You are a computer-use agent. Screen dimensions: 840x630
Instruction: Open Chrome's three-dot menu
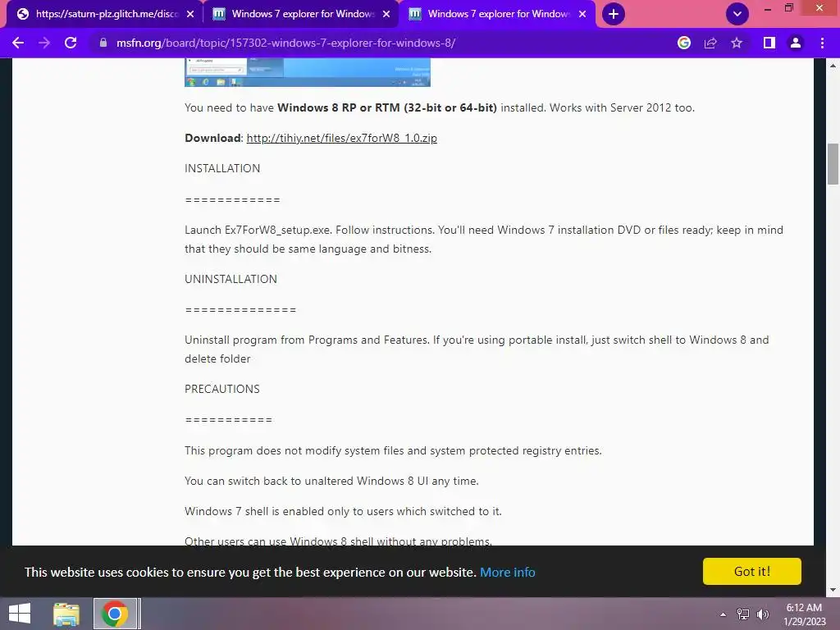pyautogui.click(x=822, y=43)
